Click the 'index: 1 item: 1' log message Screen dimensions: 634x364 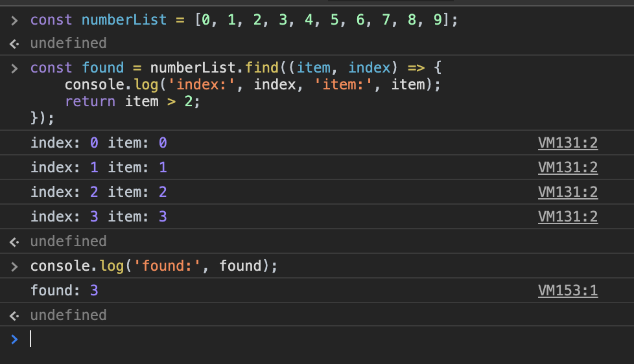99,167
